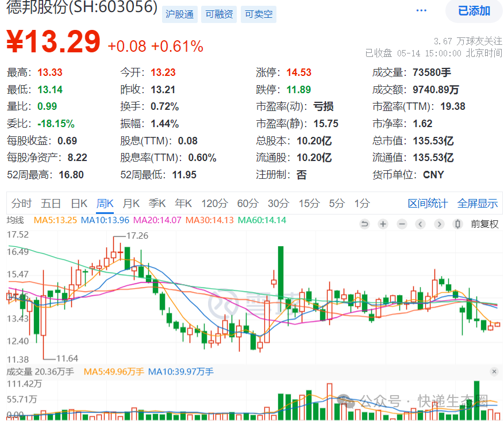Click the 17.26 high marker on chart

click(137, 236)
